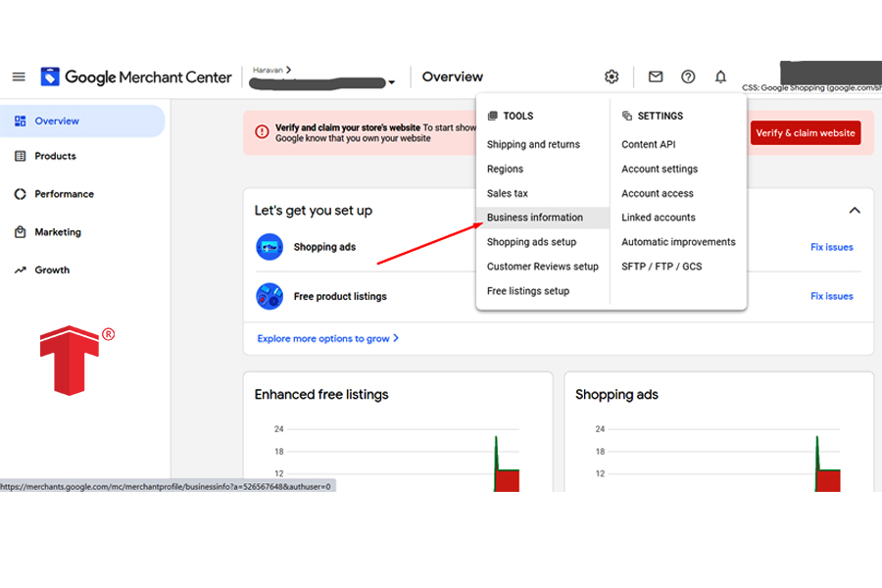Open Account settings menu item

pos(660,169)
